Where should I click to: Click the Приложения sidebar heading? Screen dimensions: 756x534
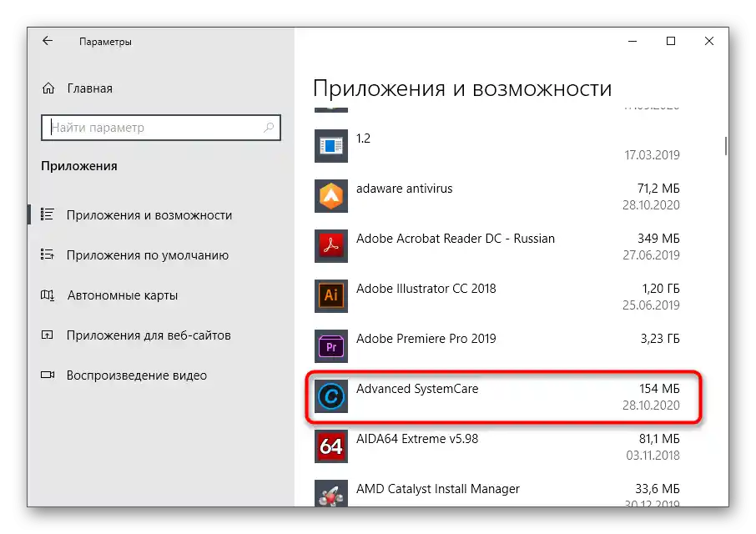[79, 166]
